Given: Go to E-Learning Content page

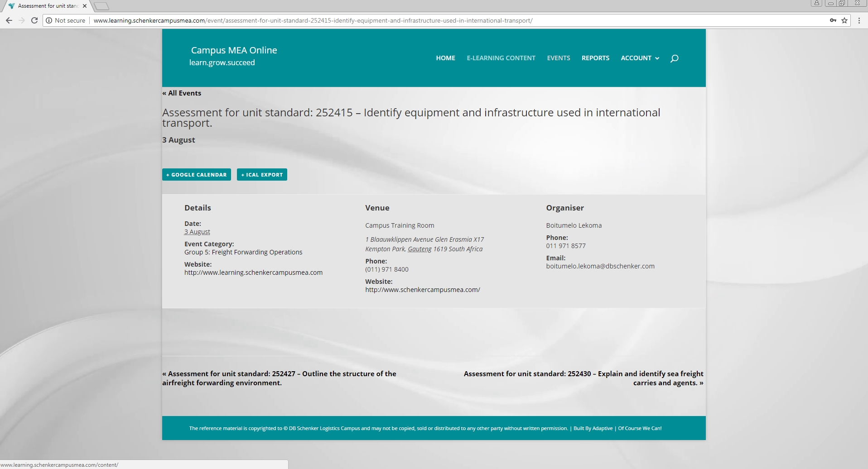Looking at the screenshot, I should tap(501, 58).
